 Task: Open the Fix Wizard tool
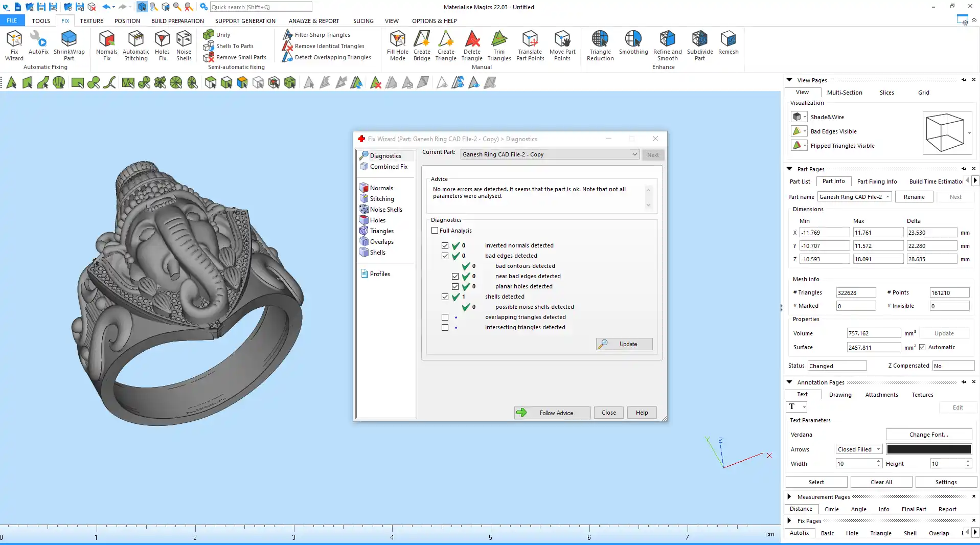point(14,45)
